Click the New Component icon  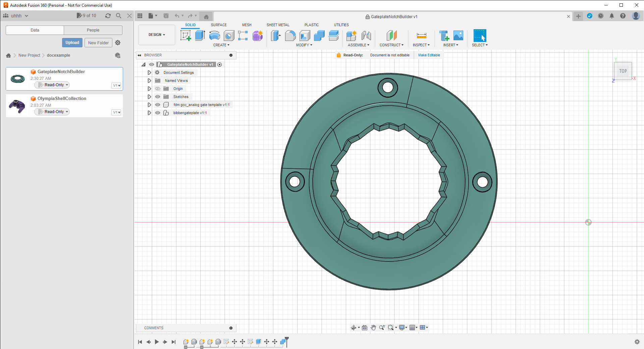(352, 35)
